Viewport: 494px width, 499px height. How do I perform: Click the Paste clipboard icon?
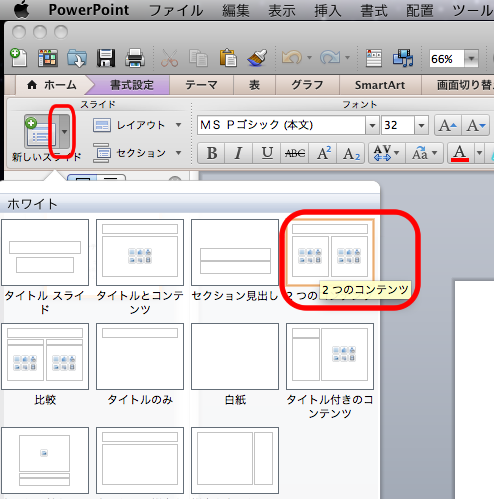[x=228, y=58]
